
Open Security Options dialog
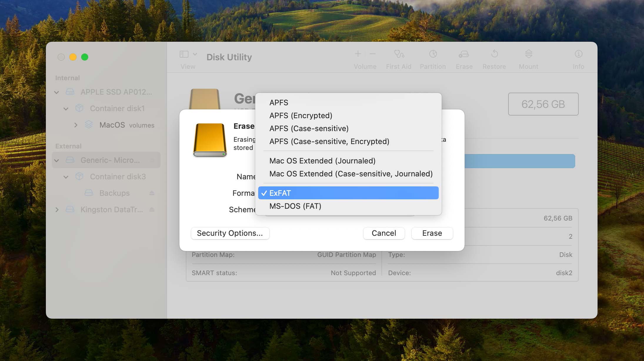pyautogui.click(x=230, y=233)
